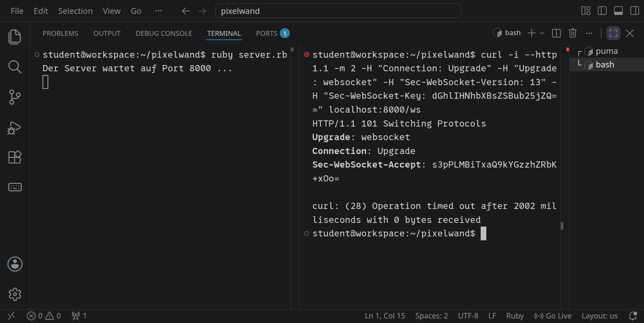The height and width of the screenshot is (323, 644).
Task: Switch to the PROBLEMS tab
Action: tap(61, 33)
